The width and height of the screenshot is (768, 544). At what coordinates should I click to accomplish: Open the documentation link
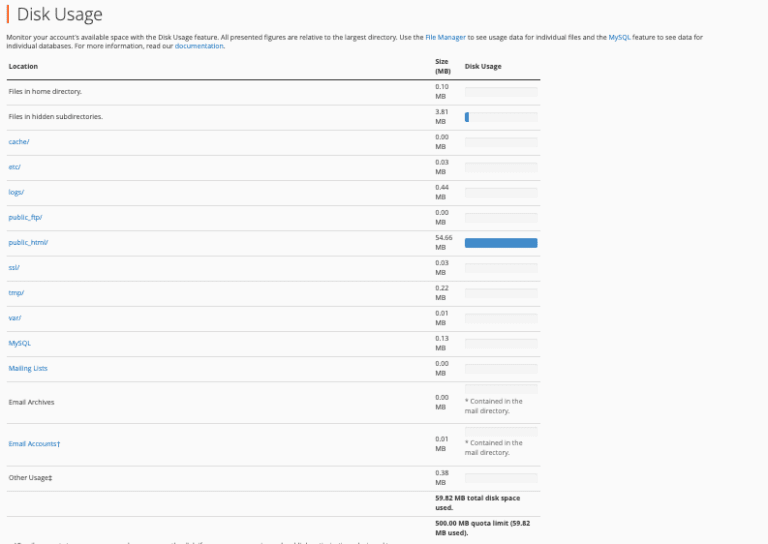pyautogui.click(x=199, y=46)
